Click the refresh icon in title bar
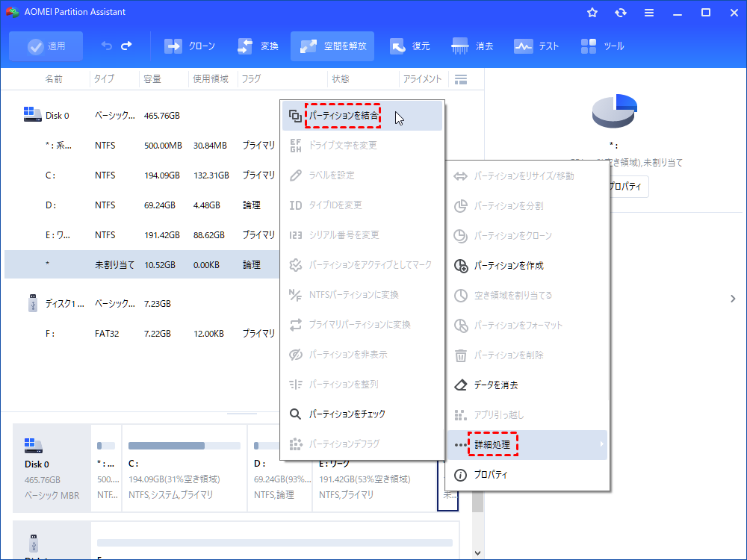747x560 pixels. 621,13
